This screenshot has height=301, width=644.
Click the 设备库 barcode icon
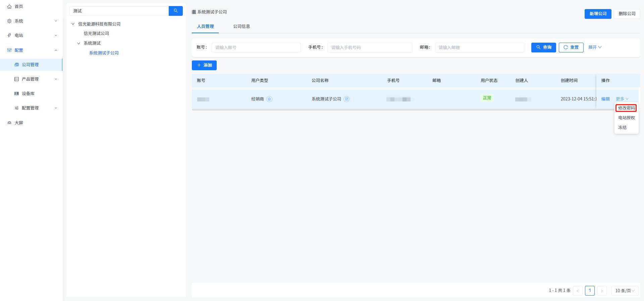tap(16, 93)
